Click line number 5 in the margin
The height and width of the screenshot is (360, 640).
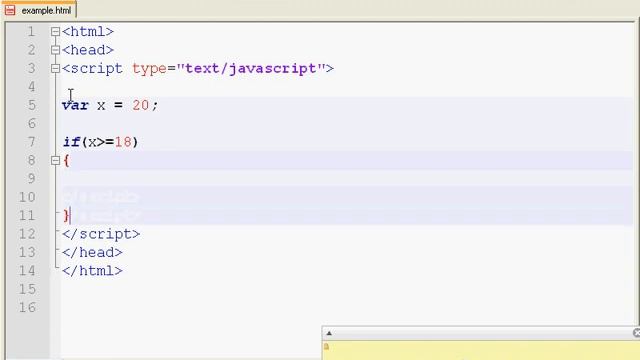[32, 105]
